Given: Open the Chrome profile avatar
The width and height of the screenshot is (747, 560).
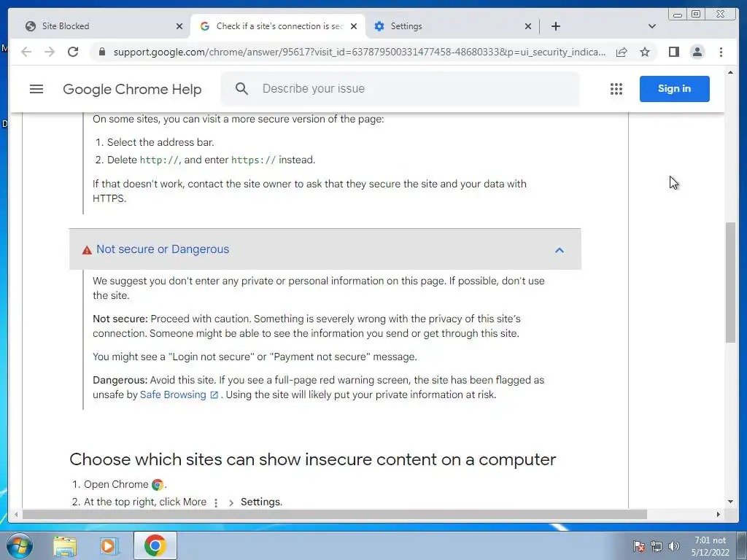Looking at the screenshot, I should [697, 52].
